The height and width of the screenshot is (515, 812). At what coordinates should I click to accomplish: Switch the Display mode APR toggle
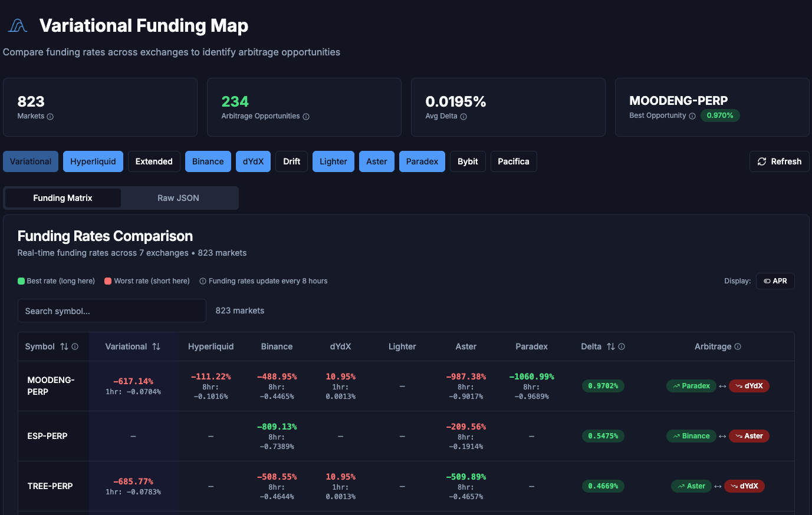point(775,281)
